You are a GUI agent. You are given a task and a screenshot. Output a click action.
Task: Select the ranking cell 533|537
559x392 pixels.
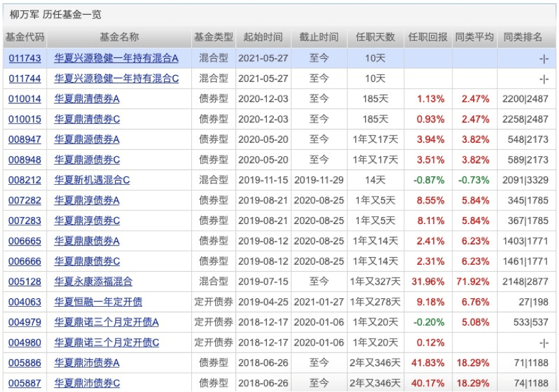click(527, 322)
